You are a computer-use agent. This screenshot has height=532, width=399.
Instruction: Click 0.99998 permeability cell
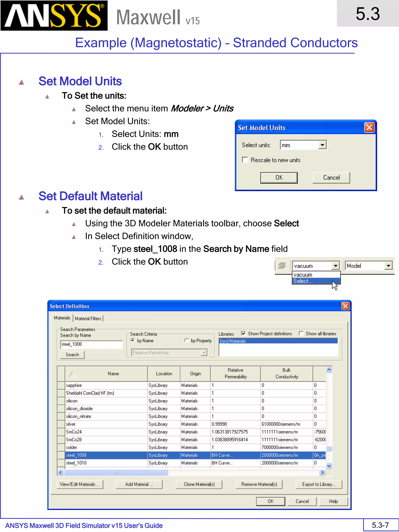click(x=236, y=424)
